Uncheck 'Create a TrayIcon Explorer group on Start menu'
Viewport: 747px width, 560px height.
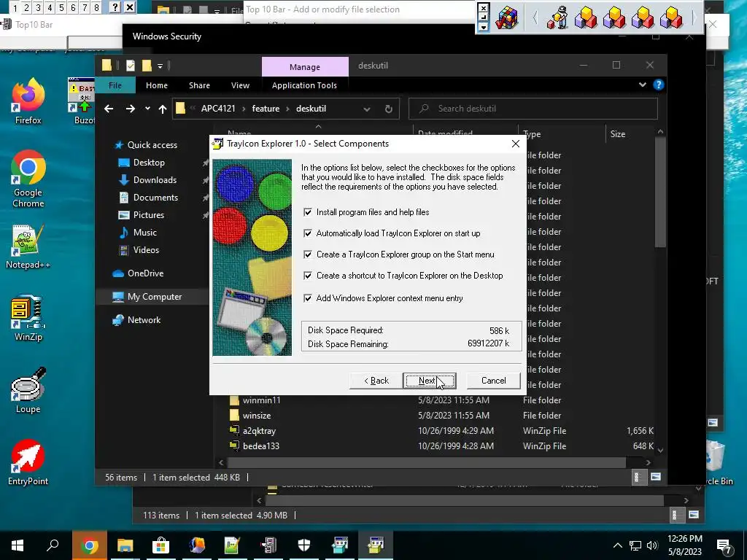[x=308, y=254]
